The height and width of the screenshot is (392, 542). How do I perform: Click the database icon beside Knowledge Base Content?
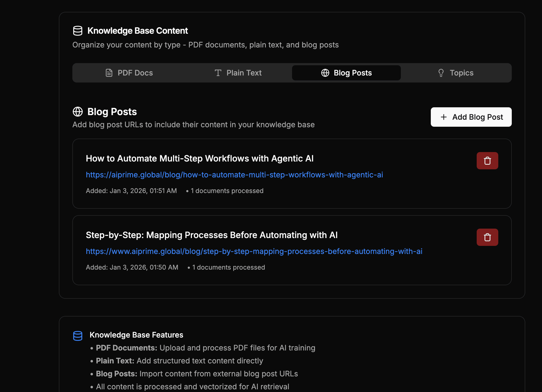click(78, 30)
